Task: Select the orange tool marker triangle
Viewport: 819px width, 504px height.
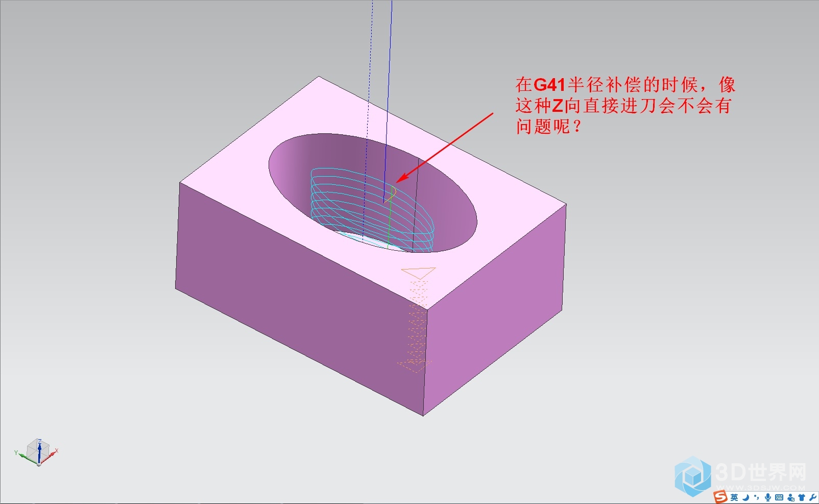Action: (419, 273)
